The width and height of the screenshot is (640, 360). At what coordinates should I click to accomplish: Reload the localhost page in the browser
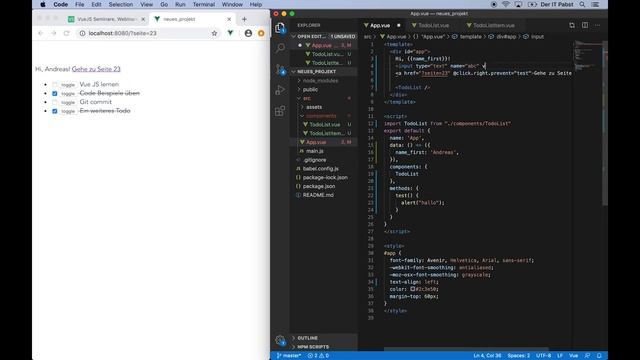(67, 33)
